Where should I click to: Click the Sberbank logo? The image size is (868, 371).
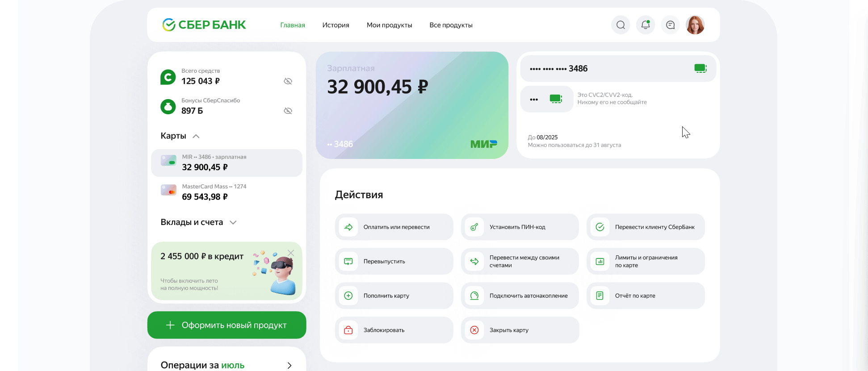[204, 25]
